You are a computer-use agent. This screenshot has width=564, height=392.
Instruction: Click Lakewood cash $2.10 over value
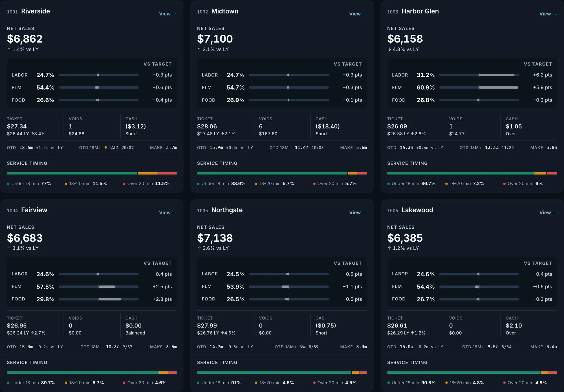coord(514,325)
